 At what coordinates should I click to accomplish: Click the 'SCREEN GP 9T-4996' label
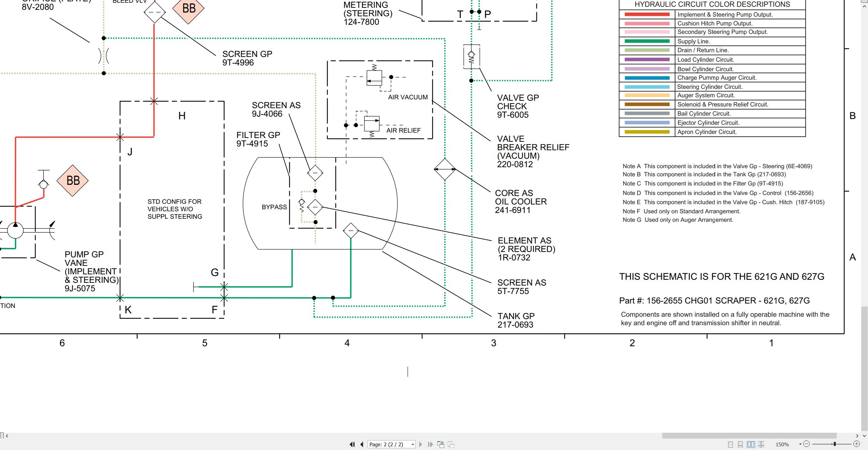tap(247, 58)
